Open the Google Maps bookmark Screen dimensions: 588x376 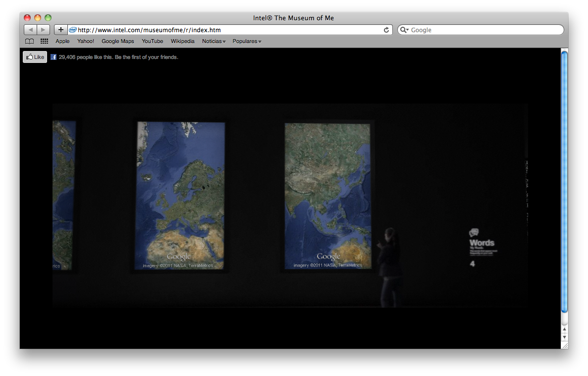(117, 42)
